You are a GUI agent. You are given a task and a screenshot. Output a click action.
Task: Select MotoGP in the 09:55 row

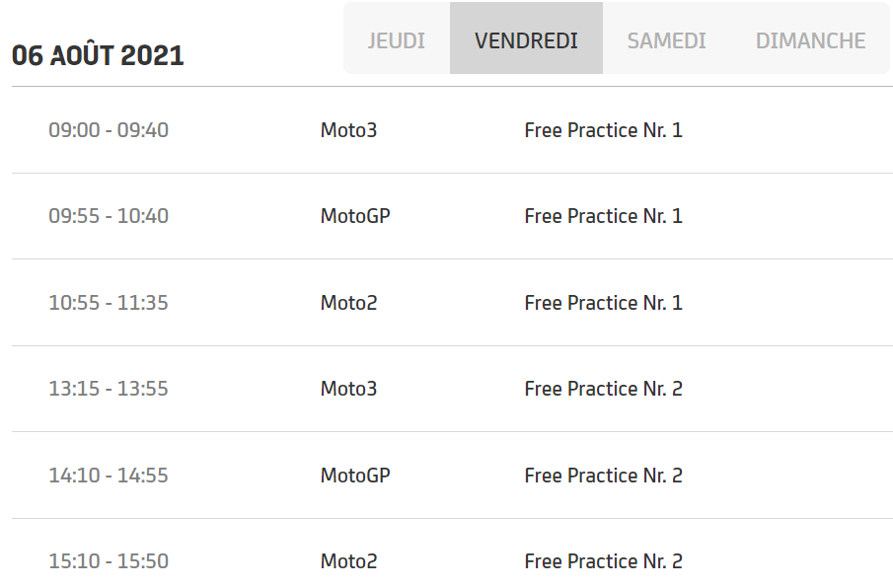coord(355,216)
